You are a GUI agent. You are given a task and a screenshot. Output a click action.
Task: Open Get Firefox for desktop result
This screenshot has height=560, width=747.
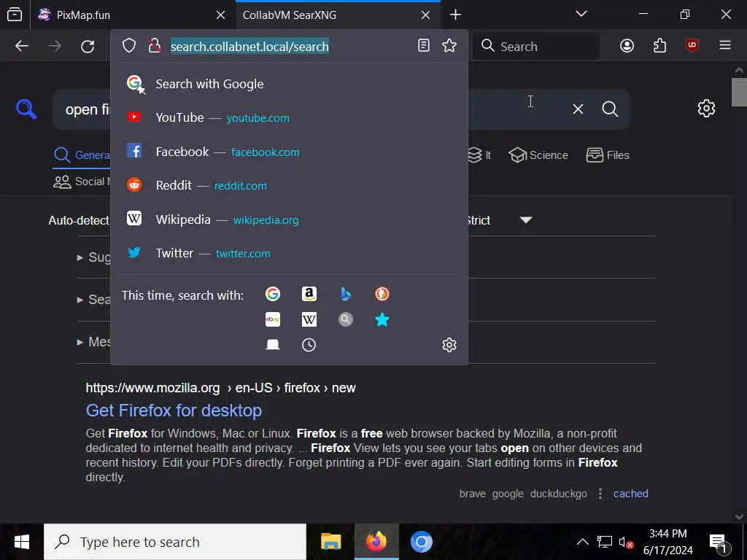tap(174, 411)
